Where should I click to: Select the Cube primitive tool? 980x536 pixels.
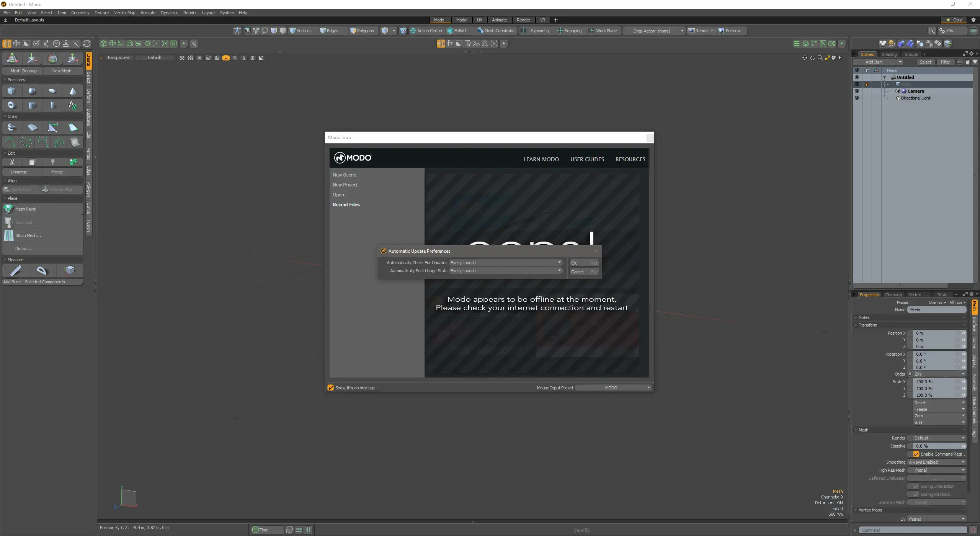[11, 91]
